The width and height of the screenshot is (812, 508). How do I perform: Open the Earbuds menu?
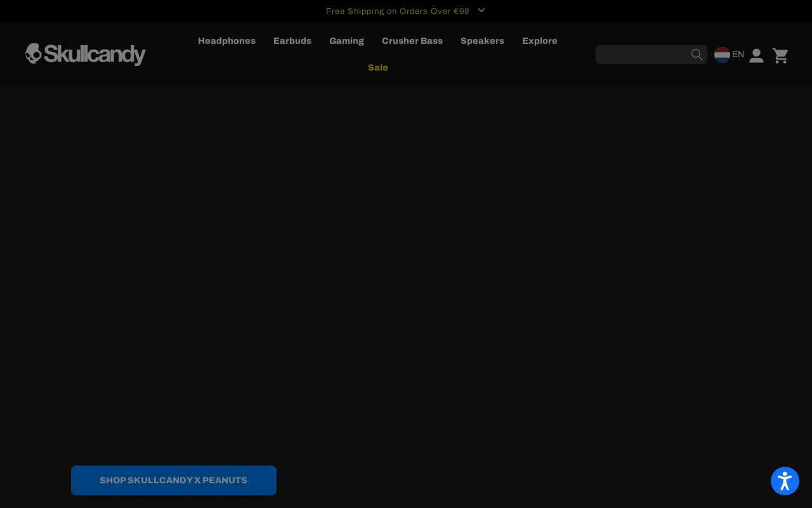292,41
